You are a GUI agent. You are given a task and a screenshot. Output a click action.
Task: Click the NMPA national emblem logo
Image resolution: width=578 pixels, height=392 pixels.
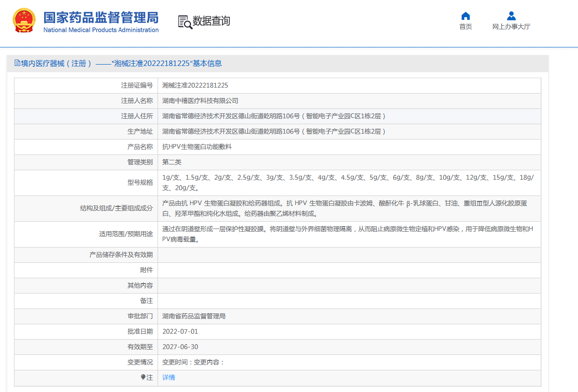tap(24, 20)
